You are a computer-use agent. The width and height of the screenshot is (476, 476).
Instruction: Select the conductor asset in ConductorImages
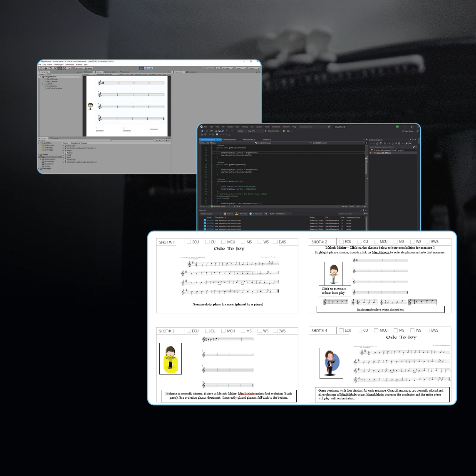click(x=71, y=146)
